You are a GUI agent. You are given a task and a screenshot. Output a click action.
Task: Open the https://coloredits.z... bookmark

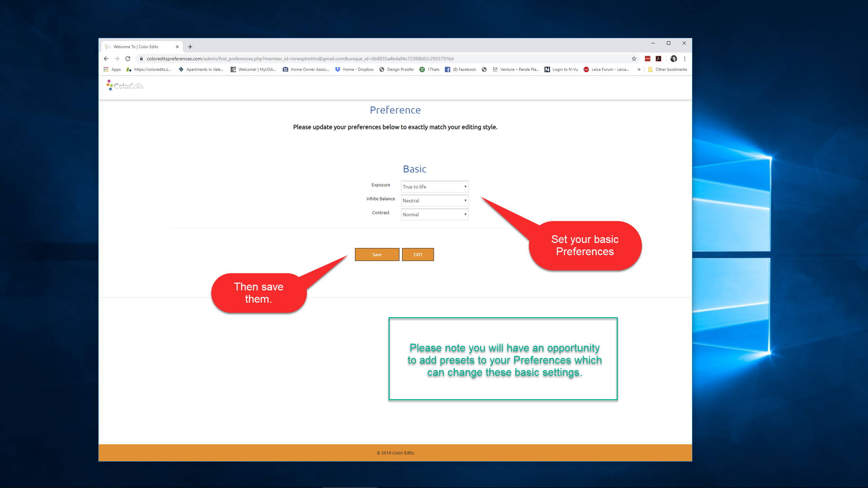[x=149, y=69]
